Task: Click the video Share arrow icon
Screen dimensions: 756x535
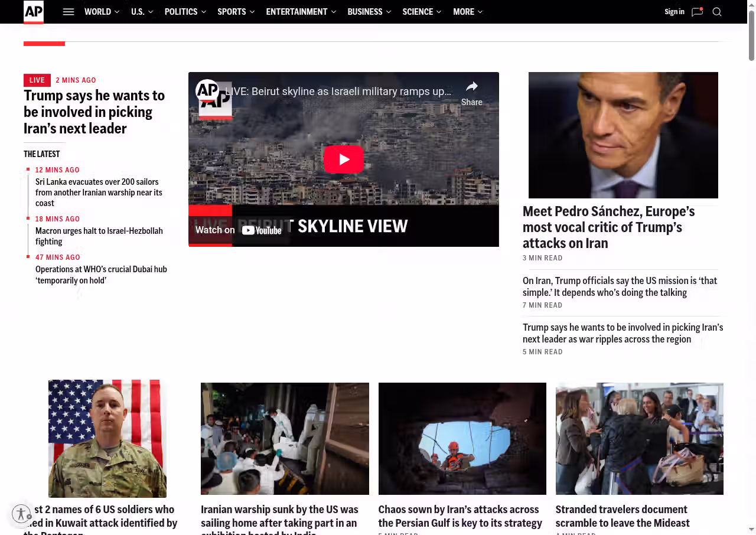Action: pyautogui.click(x=471, y=87)
